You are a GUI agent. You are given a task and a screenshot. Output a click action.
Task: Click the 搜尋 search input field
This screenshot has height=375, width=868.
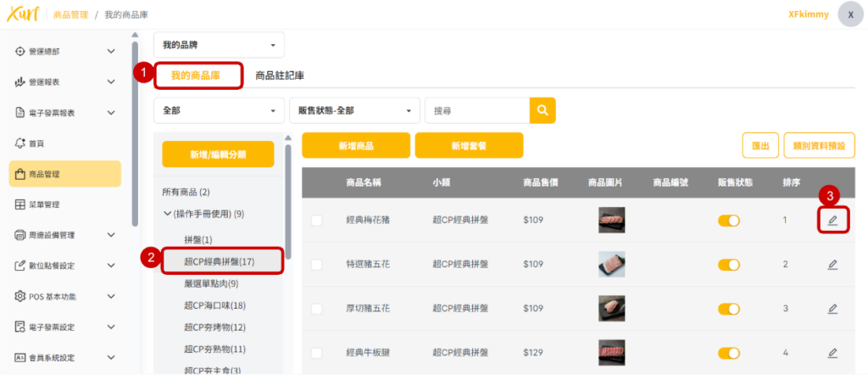476,110
